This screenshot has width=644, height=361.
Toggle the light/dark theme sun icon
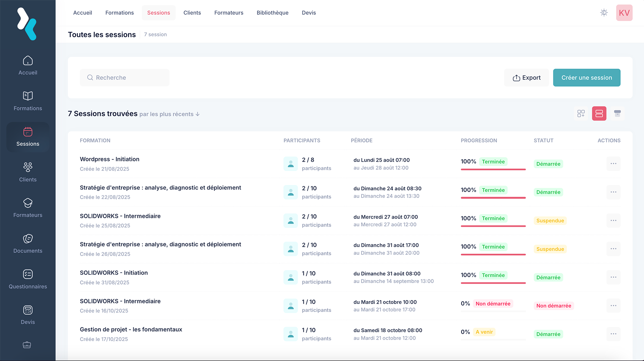604,13
